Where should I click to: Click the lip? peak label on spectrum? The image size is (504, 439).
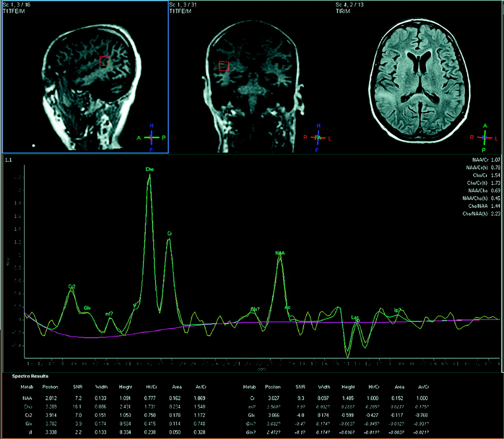coord(398,310)
